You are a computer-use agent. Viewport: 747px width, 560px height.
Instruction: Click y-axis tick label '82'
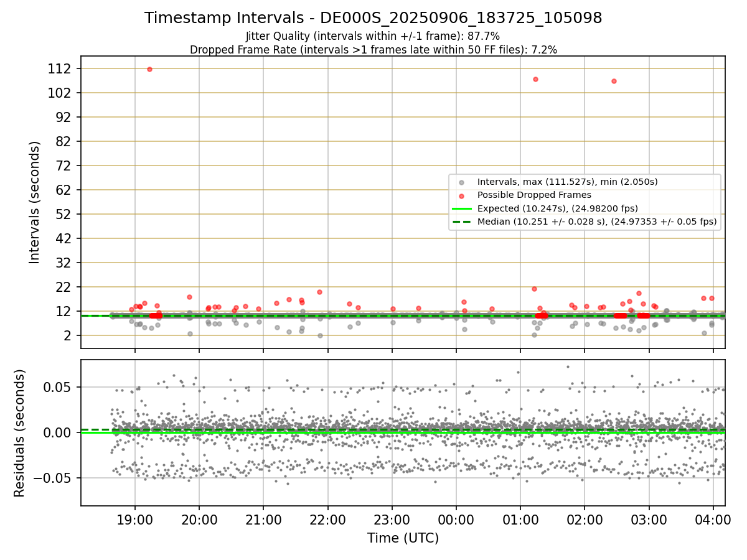coord(63,141)
